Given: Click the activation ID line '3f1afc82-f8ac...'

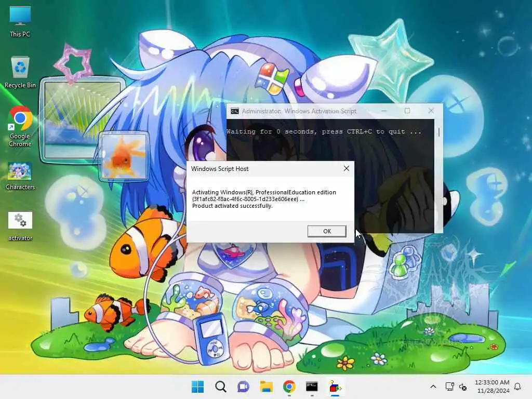Looking at the screenshot, I should (x=248, y=199).
